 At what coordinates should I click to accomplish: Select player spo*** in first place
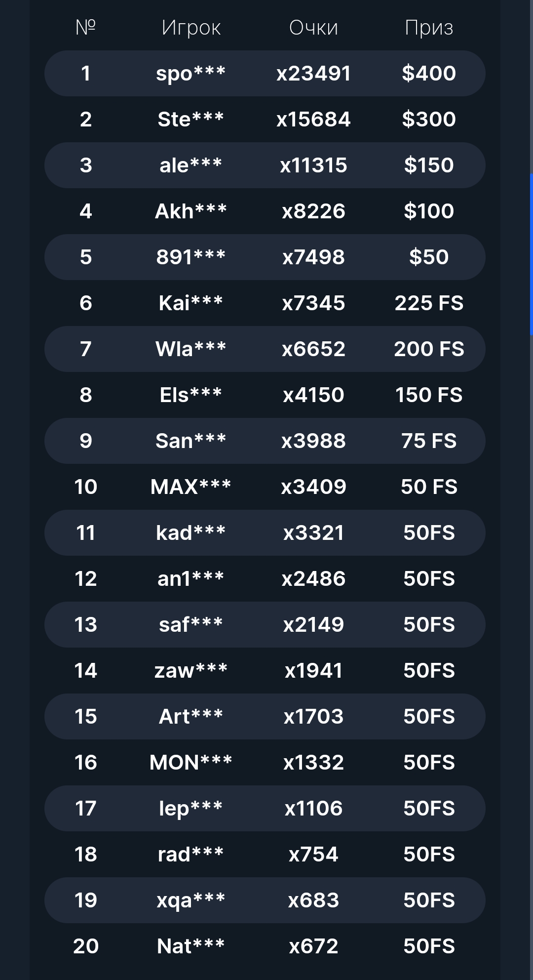(191, 74)
